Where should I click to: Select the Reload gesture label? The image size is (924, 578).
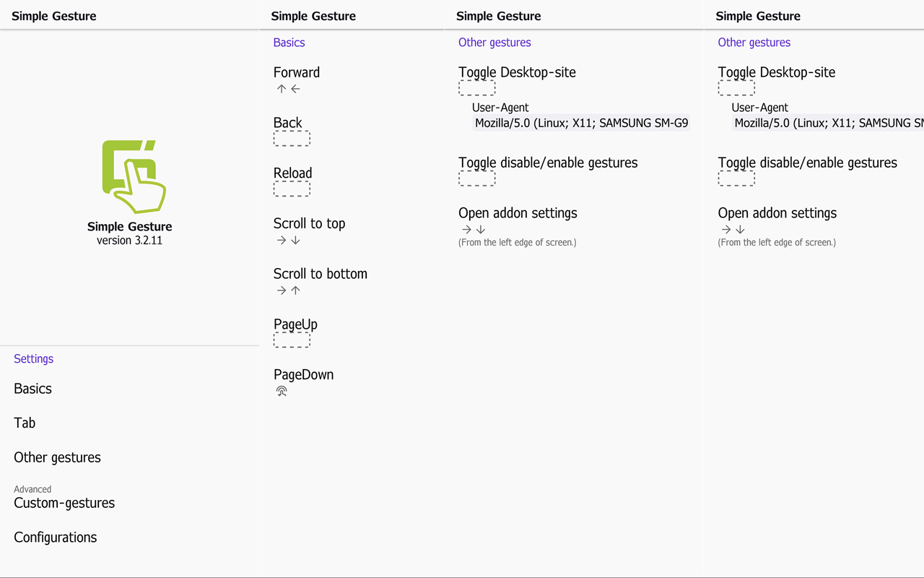coord(293,173)
